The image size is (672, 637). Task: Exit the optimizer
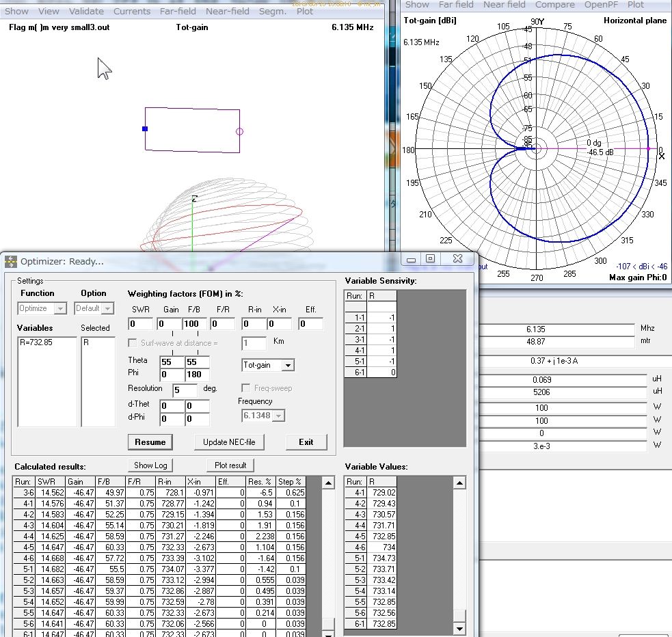[x=306, y=442]
